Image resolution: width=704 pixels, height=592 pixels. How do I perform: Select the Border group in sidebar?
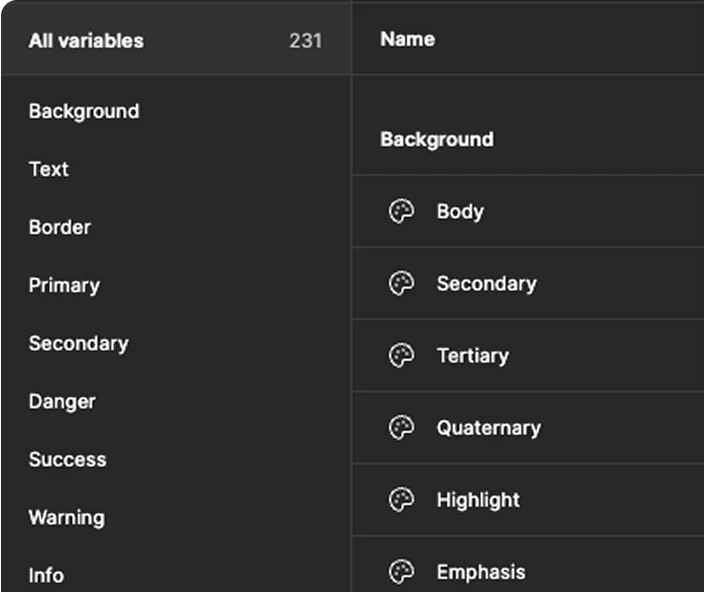click(60, 227)
